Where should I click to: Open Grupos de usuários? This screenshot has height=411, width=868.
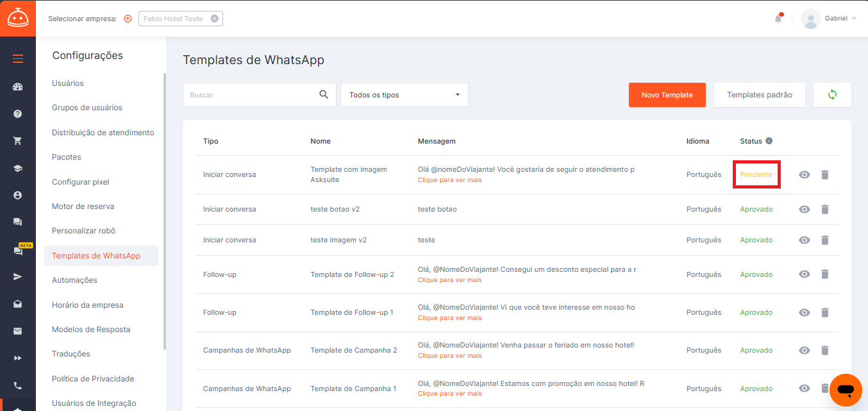click(x=87, y=108)
